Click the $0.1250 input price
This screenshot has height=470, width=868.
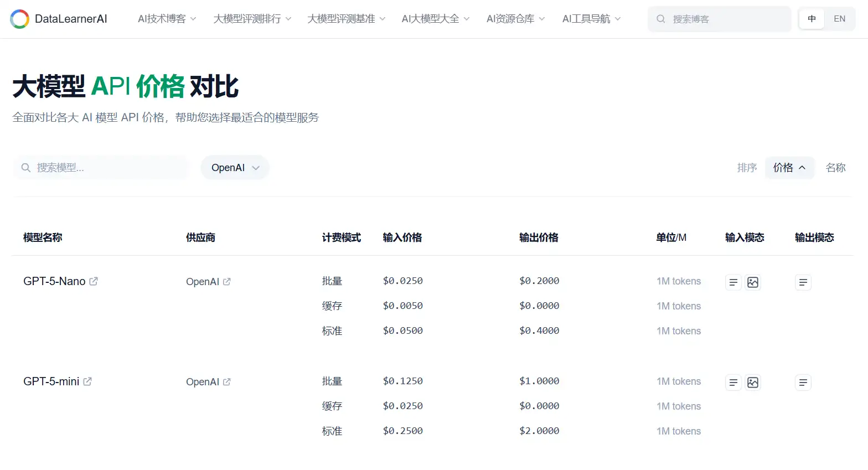pos(403,381)
